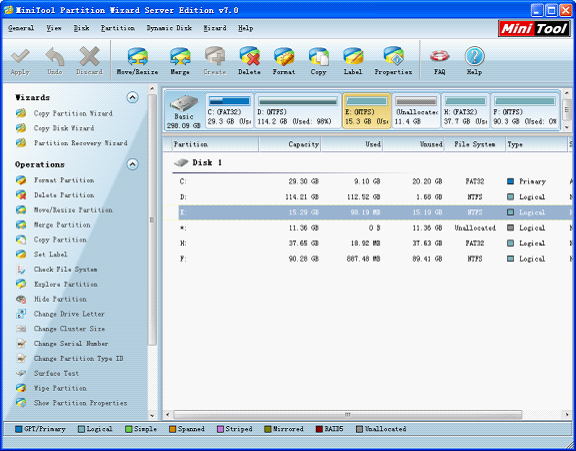
Task: Open the Disk menu
Action: 81,28
